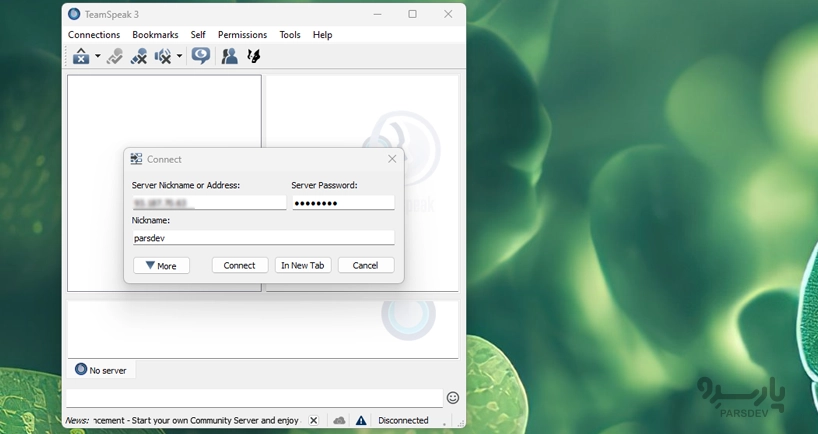The image size is (818, 434).
Task: Click the chat bubble toolbar icon
Action: [201, 57]
